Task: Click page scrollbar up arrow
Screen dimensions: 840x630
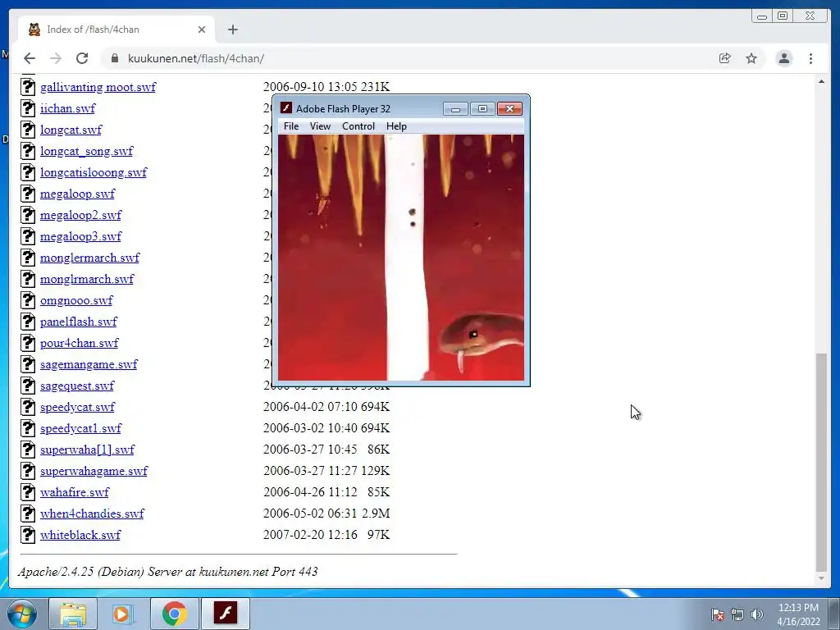Action: point(821,81)
